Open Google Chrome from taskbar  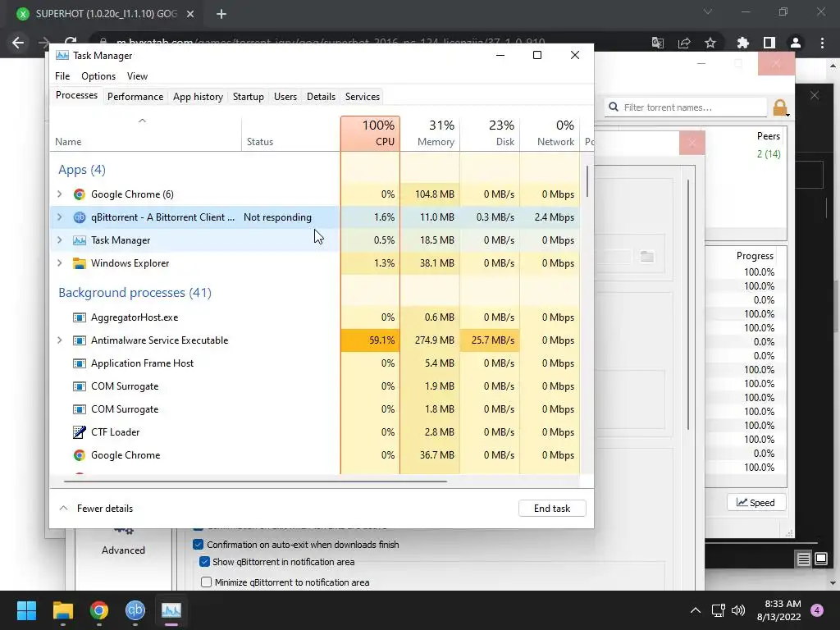[x=99, y=610]
